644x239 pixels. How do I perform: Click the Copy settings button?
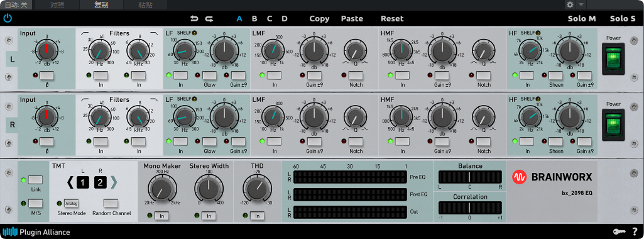(x=319, y=18)
